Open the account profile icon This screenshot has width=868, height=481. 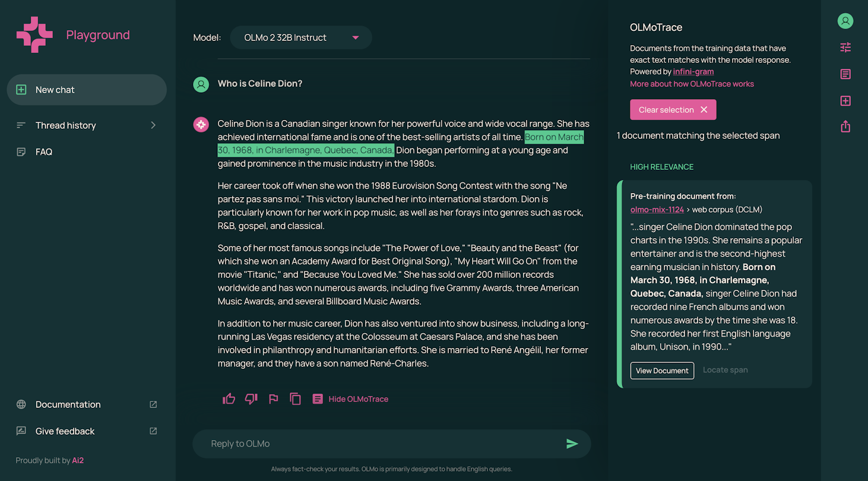pos(845,21)
